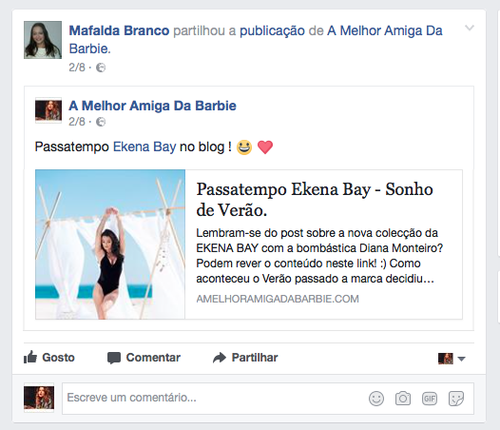Click the Comentar speech bubble icon
Image resolution: width=500 pixels, height=430 pixels.
pyautogui.click(x=114, y=358)
